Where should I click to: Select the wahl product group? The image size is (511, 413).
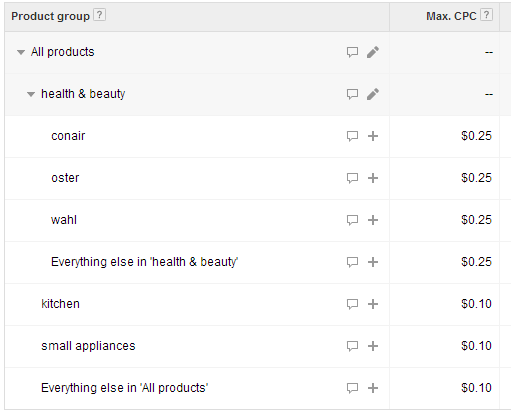pos(64,220)
